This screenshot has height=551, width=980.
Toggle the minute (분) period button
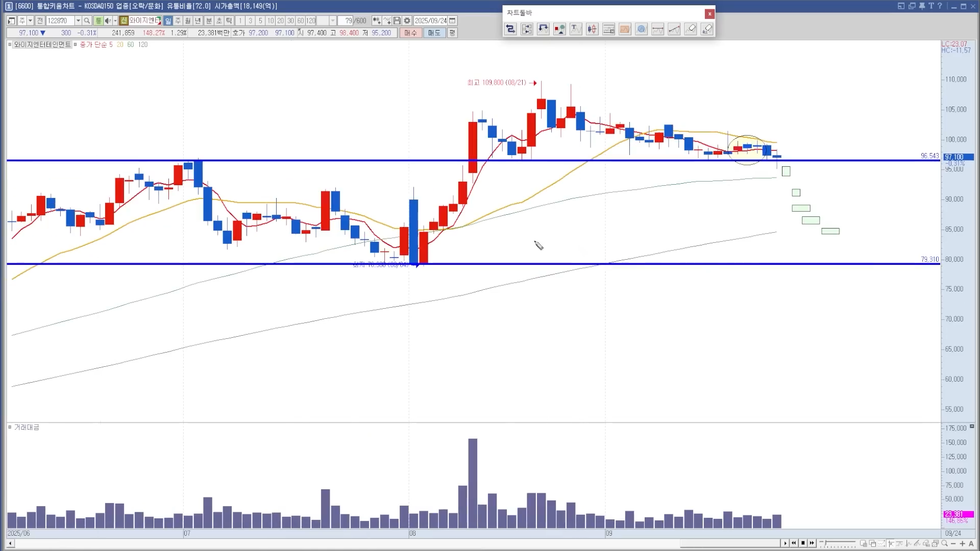tap(209, 21)
